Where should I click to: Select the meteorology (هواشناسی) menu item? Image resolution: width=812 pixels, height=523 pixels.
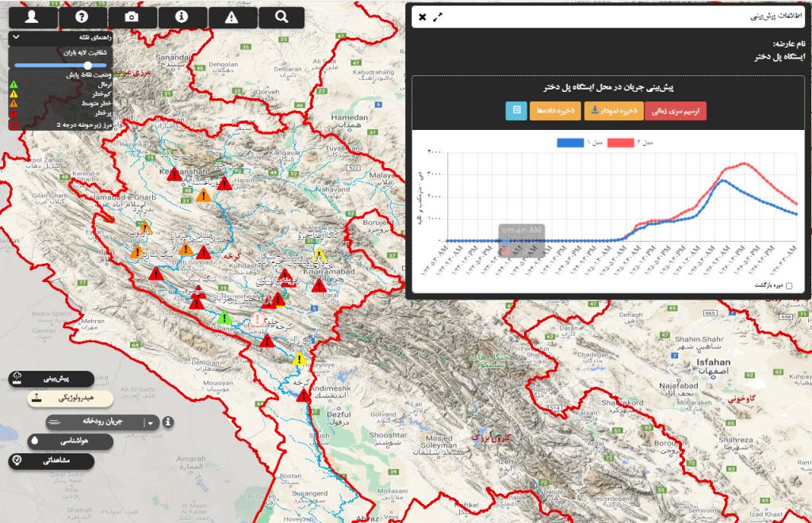[x=71, y=441]
